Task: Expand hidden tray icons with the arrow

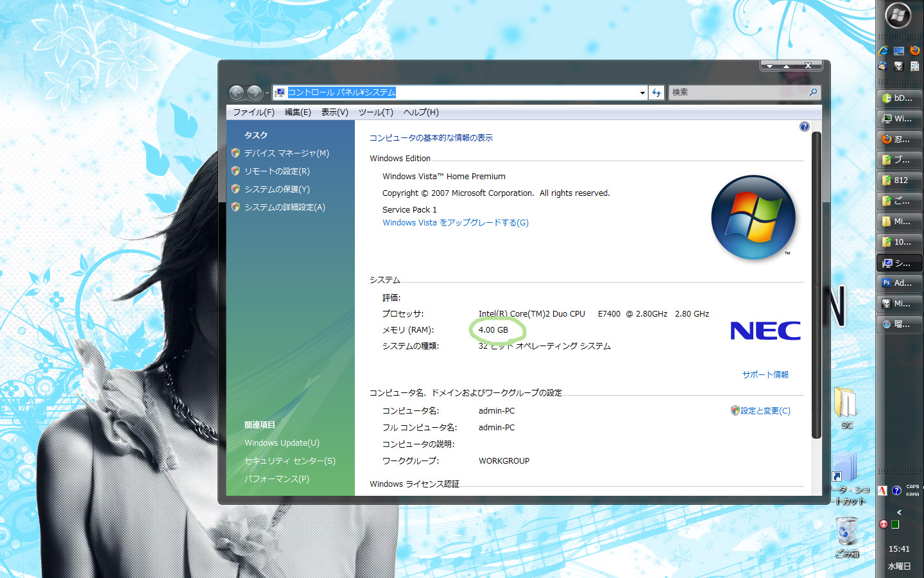Action: click(900, 512)
